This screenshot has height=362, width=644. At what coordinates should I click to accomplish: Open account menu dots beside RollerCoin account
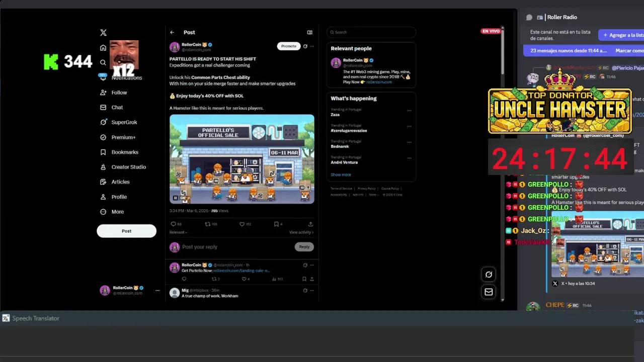157,291
